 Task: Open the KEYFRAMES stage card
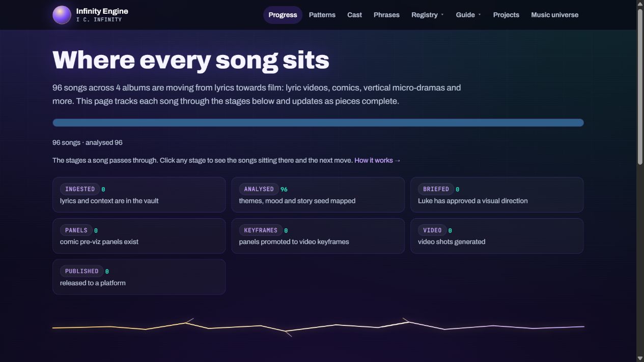pos(318,236)
